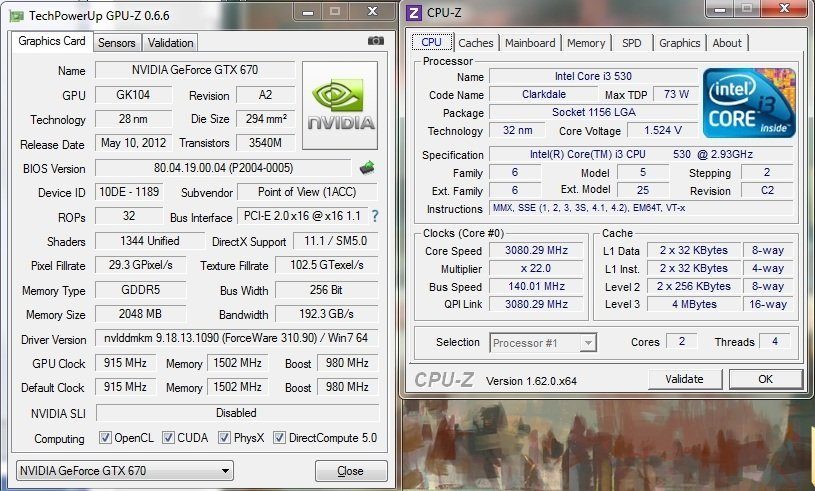
Task: Click the NVIDIA SLI value Disabled
Action: pos(236,413)
